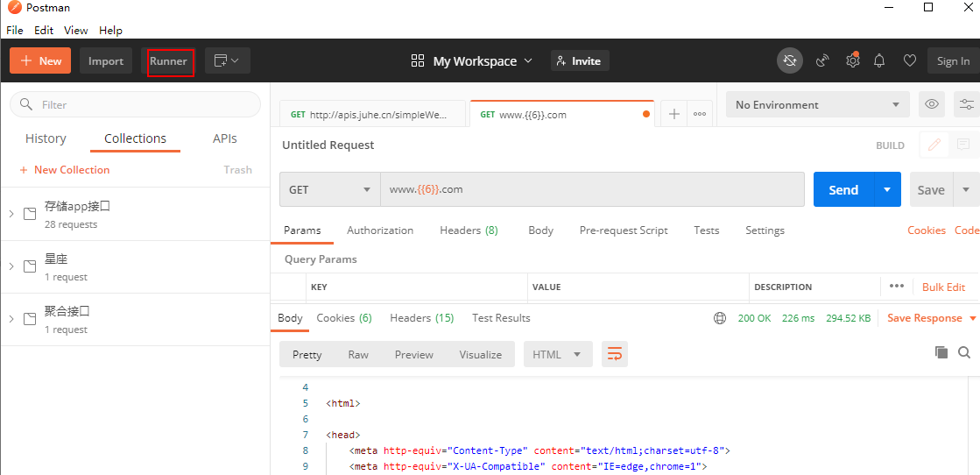980x475 pixels.
Task: Select the response Body tab
Action: 290,318
